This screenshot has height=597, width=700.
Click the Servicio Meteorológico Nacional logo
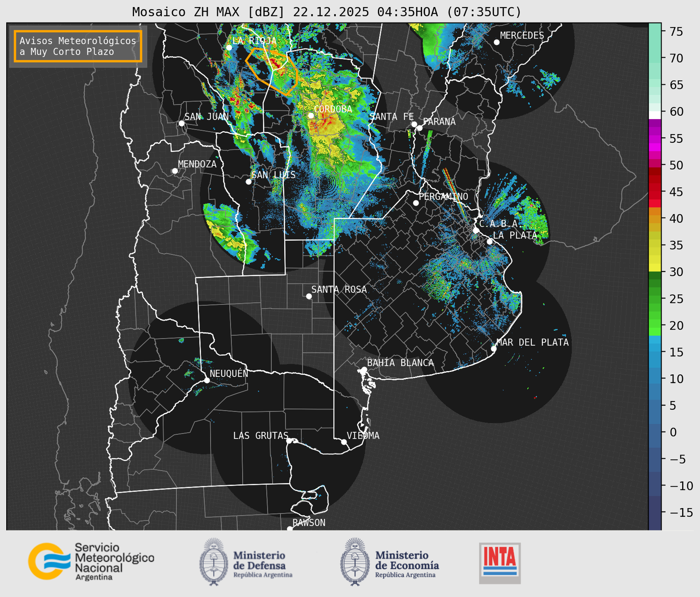[x=91, y=561]
